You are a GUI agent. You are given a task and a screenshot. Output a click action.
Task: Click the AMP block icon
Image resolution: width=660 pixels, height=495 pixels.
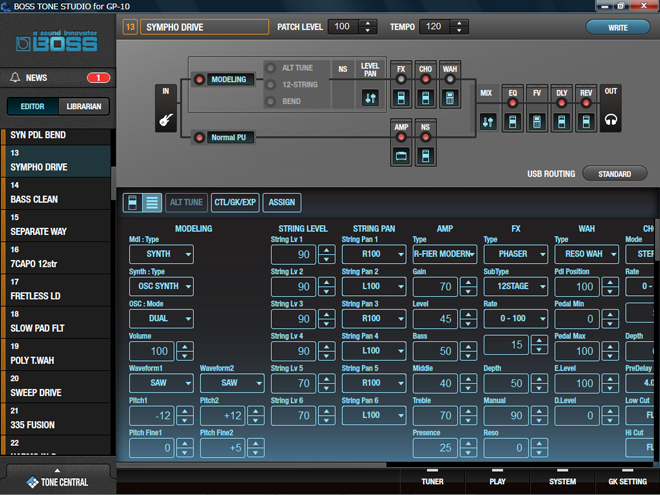[x=400, y=156]
